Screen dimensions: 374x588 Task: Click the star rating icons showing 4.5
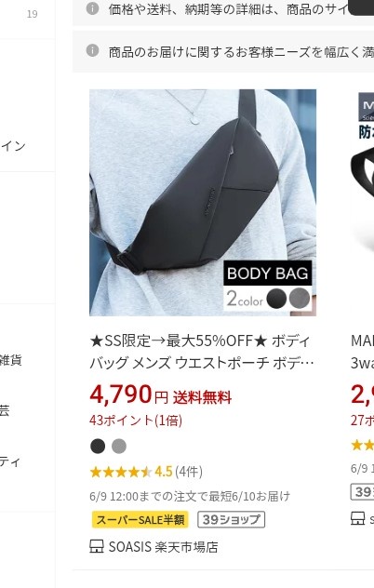coord(120,472)
